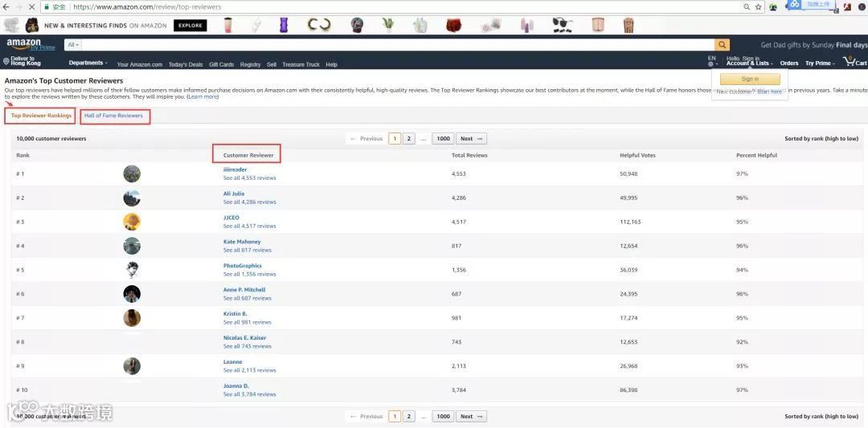The image size is (868, 428).
Task: Open Your Amazon.com link
Action: tap(140, 65)
